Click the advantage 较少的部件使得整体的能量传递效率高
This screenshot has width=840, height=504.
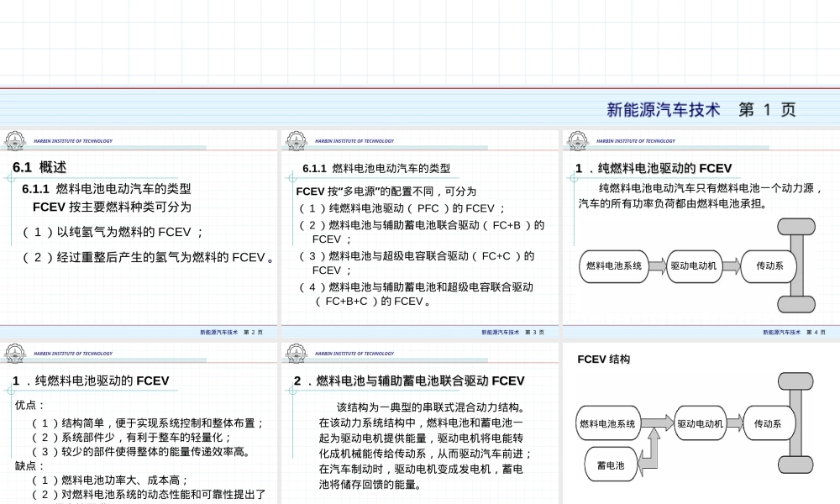point(141,452)
